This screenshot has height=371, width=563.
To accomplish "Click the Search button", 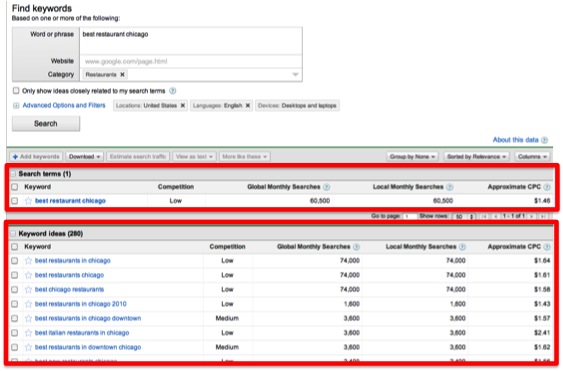I will (46, 124).
